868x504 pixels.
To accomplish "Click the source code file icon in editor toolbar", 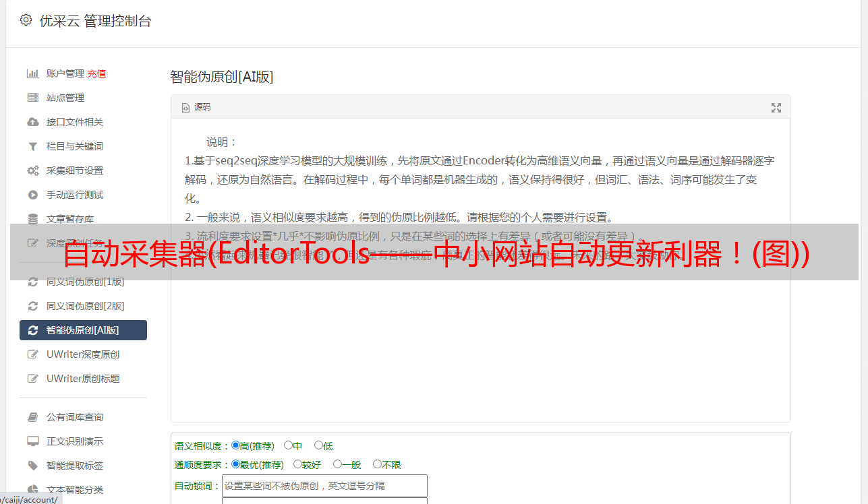I will 186,107.
